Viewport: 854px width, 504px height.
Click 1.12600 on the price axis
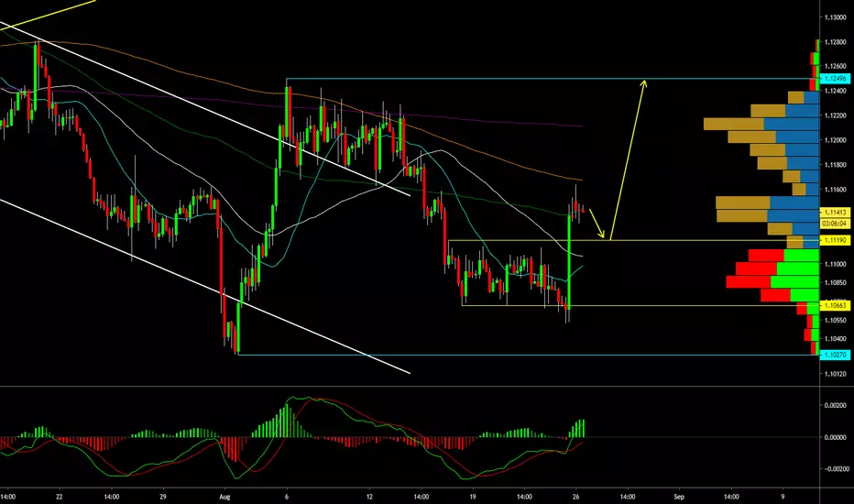coord(836,67)
